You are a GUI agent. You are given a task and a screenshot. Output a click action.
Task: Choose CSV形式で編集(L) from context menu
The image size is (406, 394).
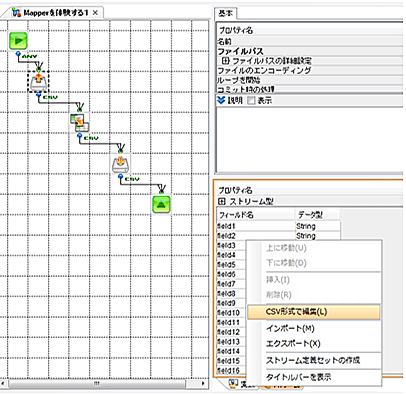tap(314, 312)
